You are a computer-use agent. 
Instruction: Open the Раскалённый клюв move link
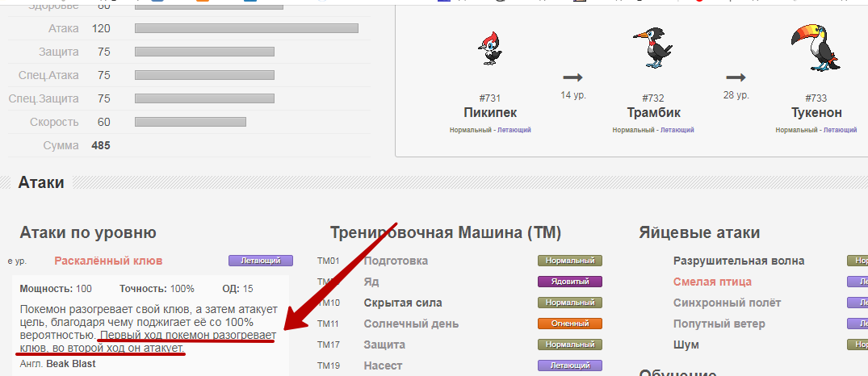(108, 261)
